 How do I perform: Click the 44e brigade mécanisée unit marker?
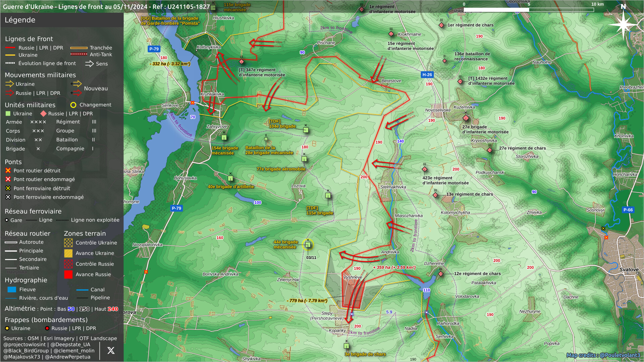point(308,245)
